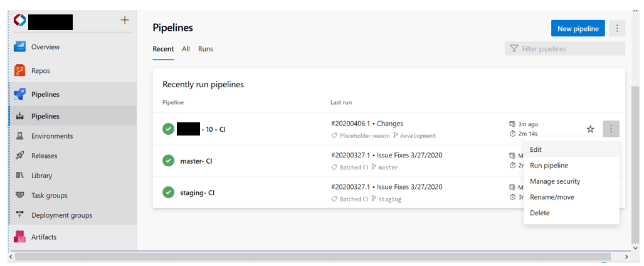644x266 pixels.
Task: Navigate to Releases via rocket icon
Action: coord(19,156)
